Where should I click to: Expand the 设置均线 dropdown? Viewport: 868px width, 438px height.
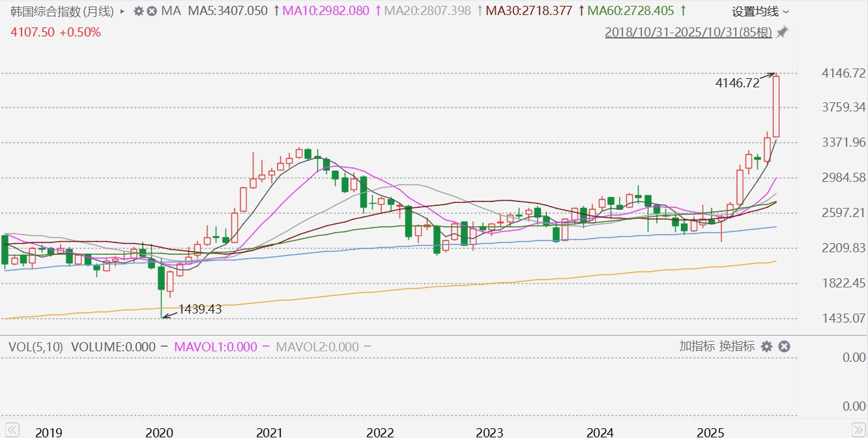[x=760, y=12]
